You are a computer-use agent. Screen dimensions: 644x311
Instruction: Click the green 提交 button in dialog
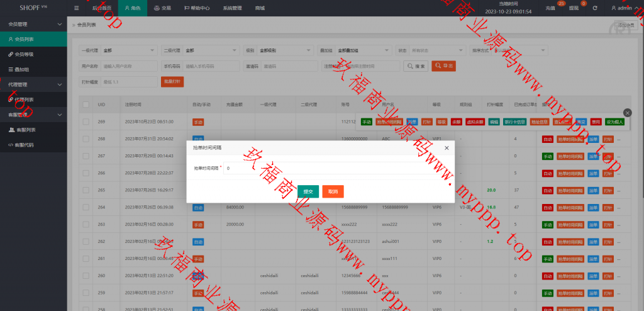[x=308, y=191]
